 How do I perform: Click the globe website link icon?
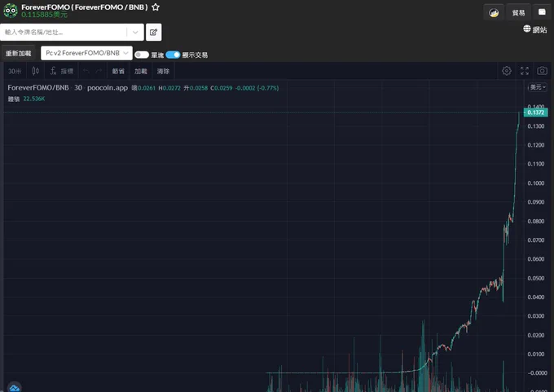526,29
